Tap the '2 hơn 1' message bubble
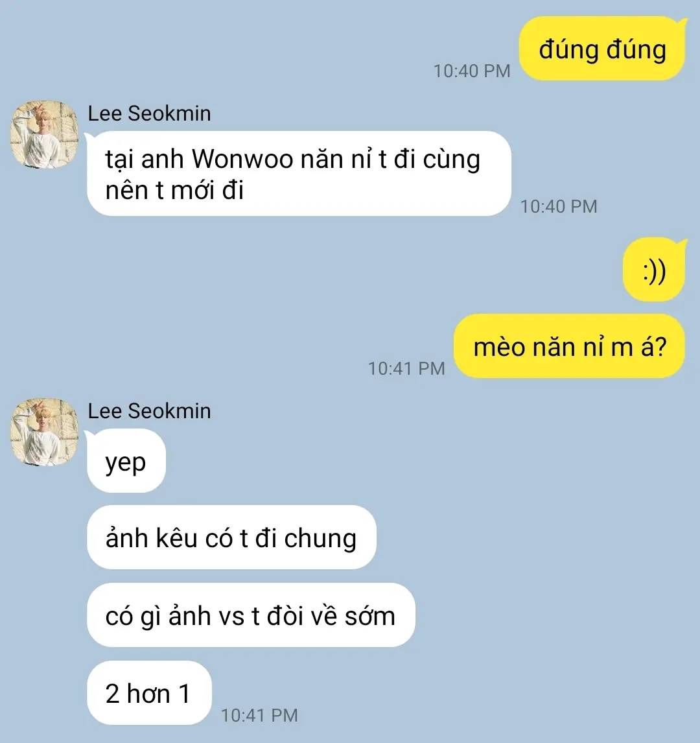The width and height of the screenshot is (700, 743). (x=148, y=693)
